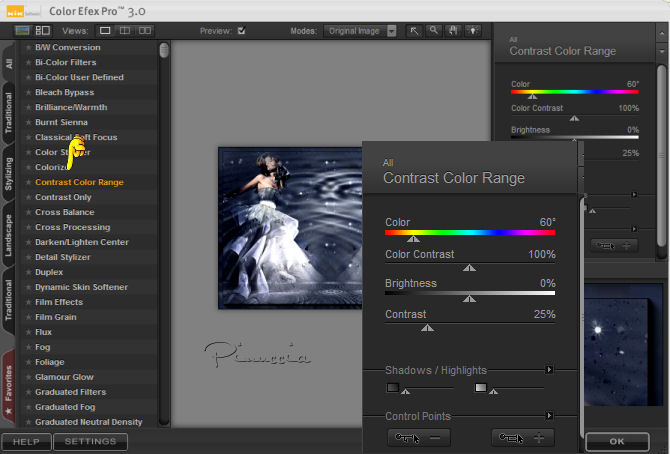Switch to single image view
Image resolution: width=670 pixels, height=454 pixels.
(105, 31)
